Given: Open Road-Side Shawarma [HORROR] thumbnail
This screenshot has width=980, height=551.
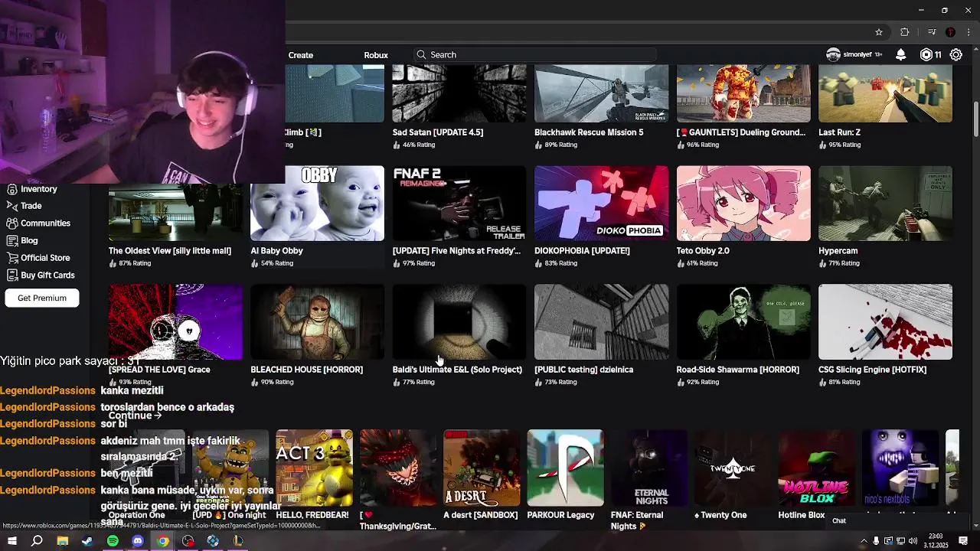Looking at the screenshot, I should pyautogui.click(x=743, y=322).
